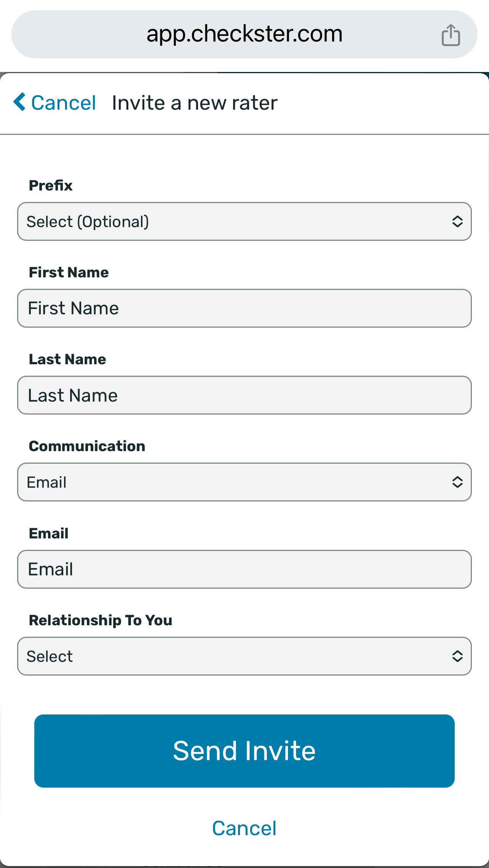This screenshot has height=868, width=489.
Task: Click the Relationship To You label
Action: point(101,620)
